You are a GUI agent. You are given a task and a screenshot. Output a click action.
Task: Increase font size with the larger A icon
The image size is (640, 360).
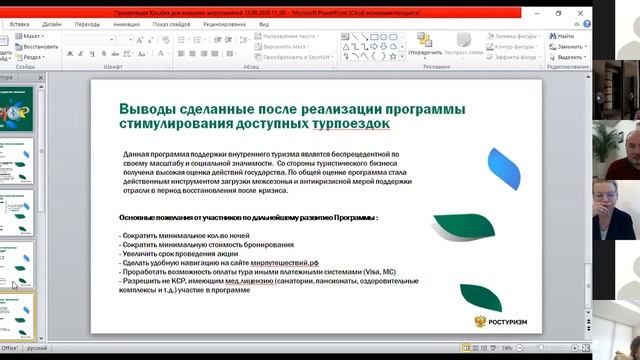tap(140, 40)
